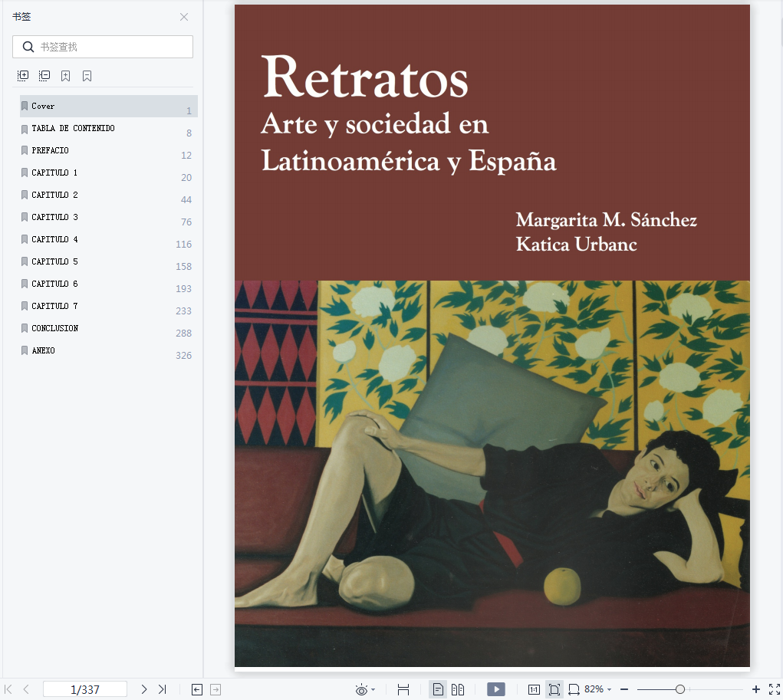Open the PREFACIO bookmark
Viewport: 783px width, 700px height.
(x=109, y=151)
